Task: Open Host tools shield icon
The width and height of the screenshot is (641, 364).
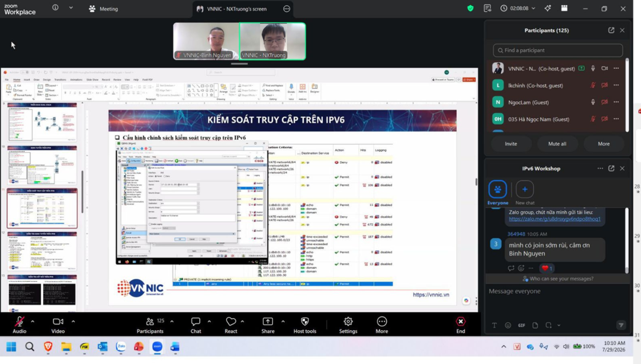Action: 304,322
